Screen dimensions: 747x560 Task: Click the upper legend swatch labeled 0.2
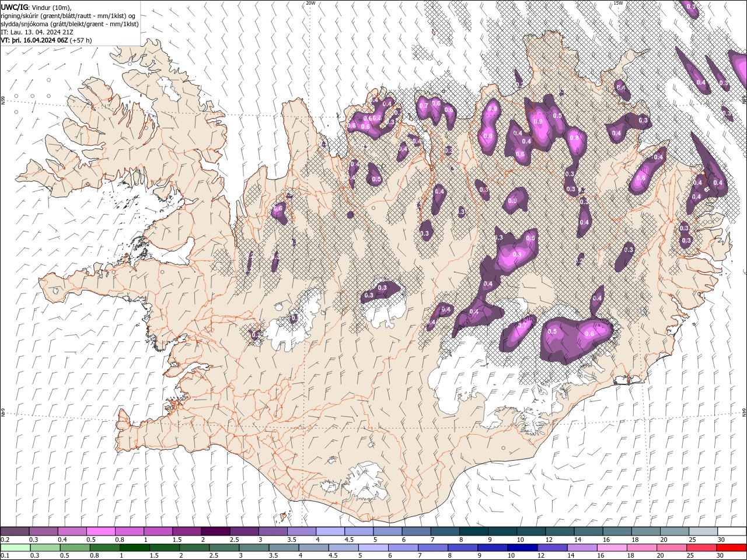point(15,531)
